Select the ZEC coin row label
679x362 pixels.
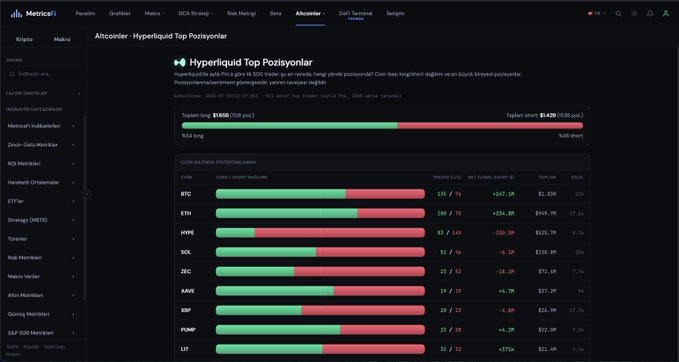(186, 272)
